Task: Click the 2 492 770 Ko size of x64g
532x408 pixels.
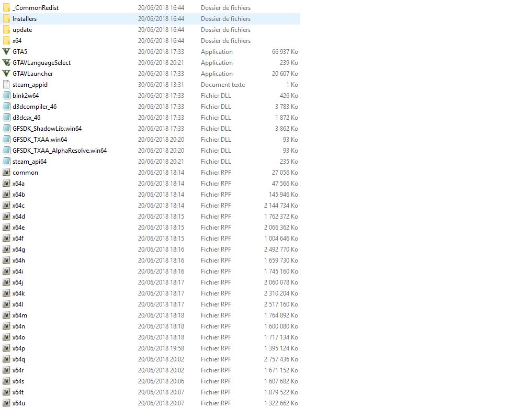Action: click(x=281, y=250)
